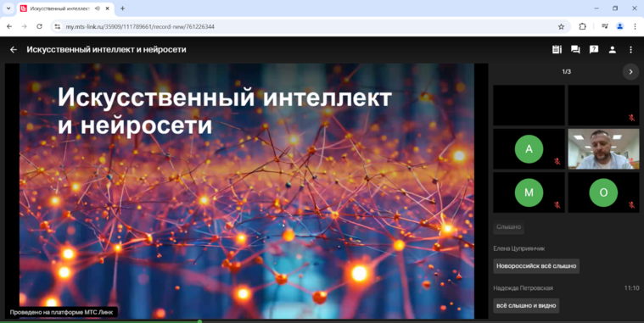The image size is (644, 323).
Task: Open the notes panel icon in header
Action: (557, 50)
